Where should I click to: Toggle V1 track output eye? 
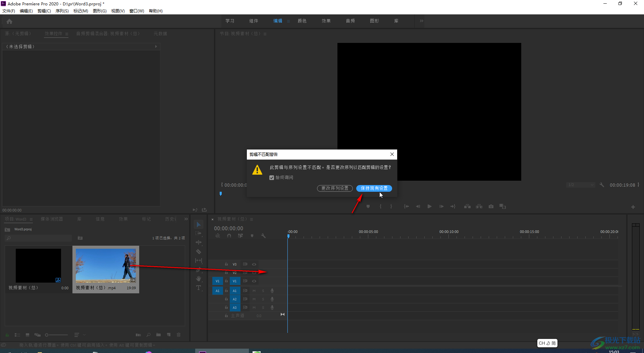(254, 281)
